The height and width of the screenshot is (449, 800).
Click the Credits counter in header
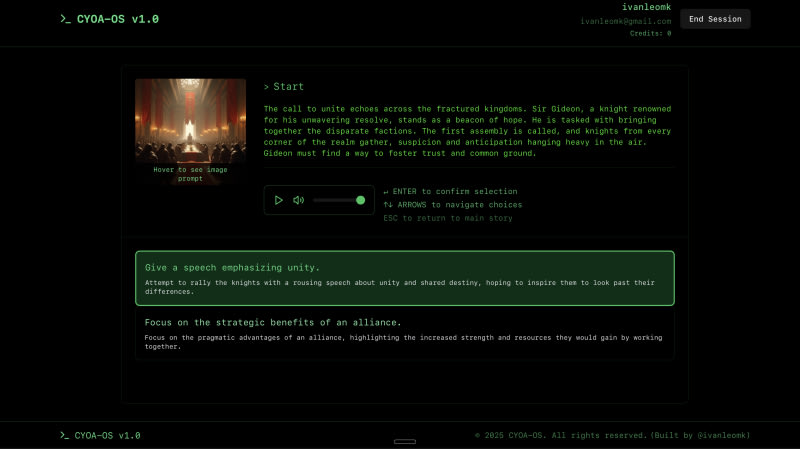(x=650, y=33)
